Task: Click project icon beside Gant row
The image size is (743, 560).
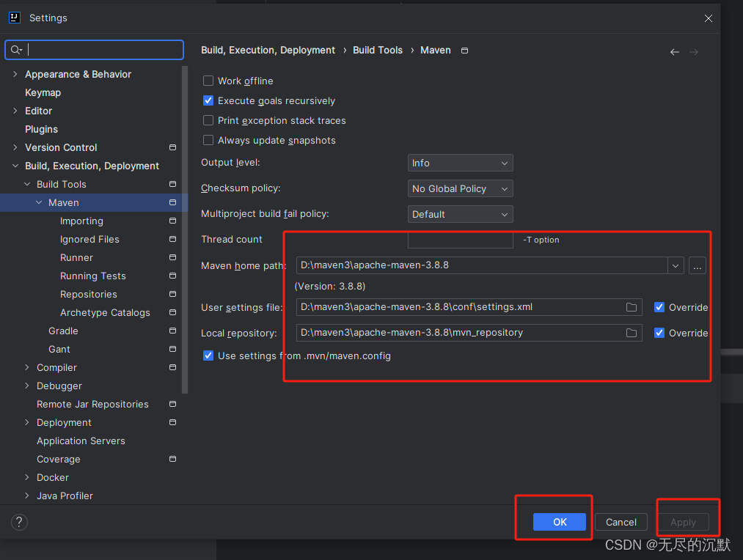Action: click(172, 349)
